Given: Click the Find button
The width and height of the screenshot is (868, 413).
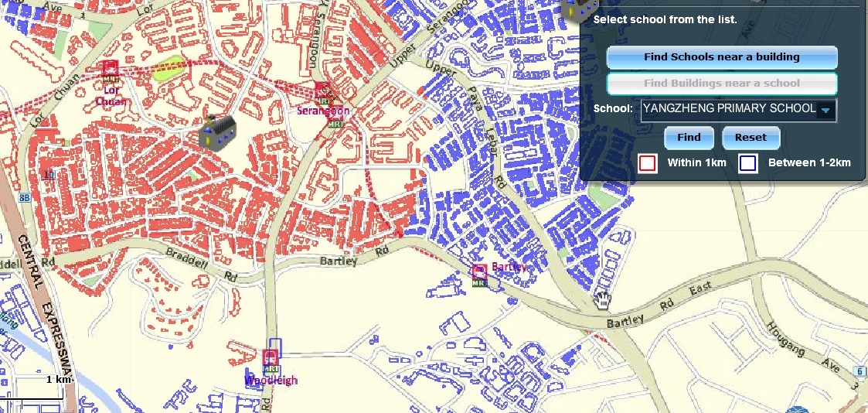Looking at the screenshot, I should [689, 138].
